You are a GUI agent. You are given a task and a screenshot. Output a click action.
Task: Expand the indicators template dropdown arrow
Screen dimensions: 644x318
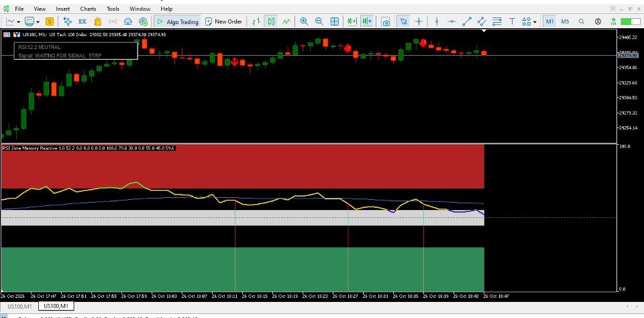point(38,21)
